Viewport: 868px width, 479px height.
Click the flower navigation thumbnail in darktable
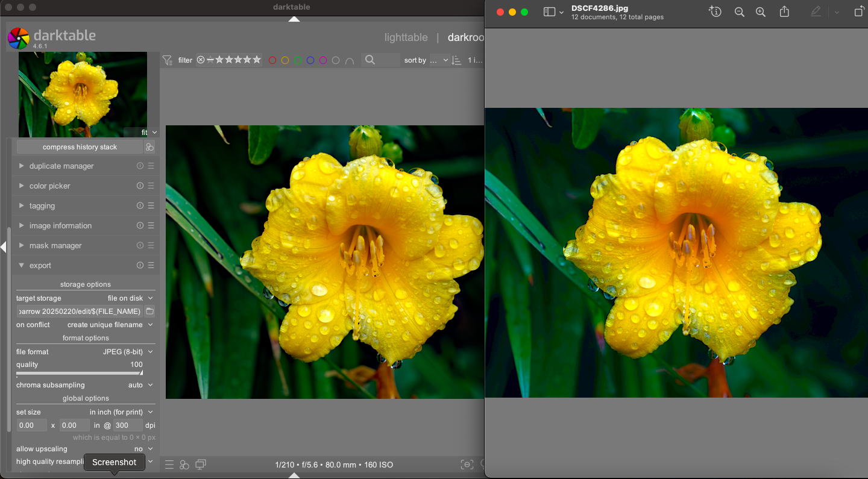click(83, 94)
